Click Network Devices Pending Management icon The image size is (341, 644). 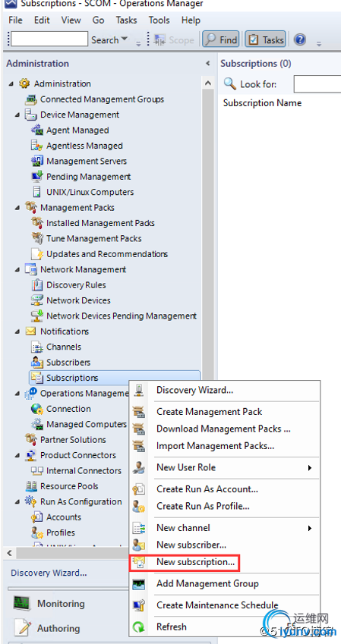click(x=36, y=316)
